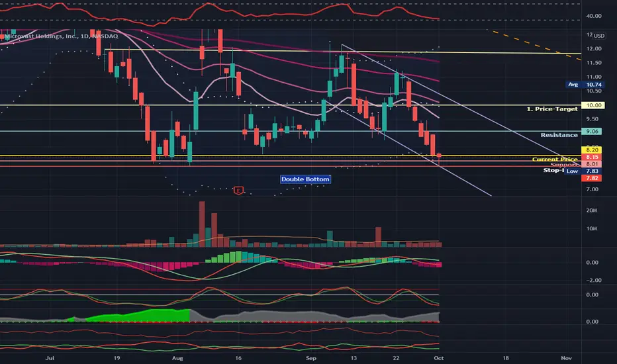Click the red 8.15 price label
Viewport: 617px width, 364px height.
tap(591, 157)
